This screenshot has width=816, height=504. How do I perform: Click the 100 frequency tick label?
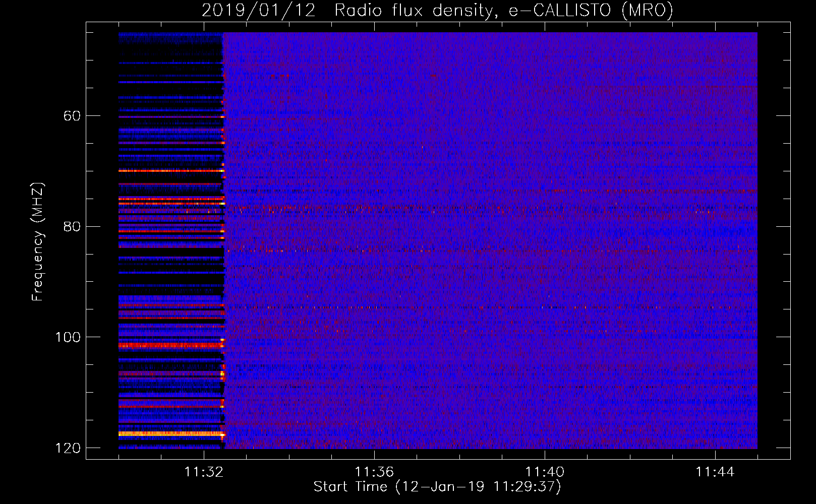(68, 337)
